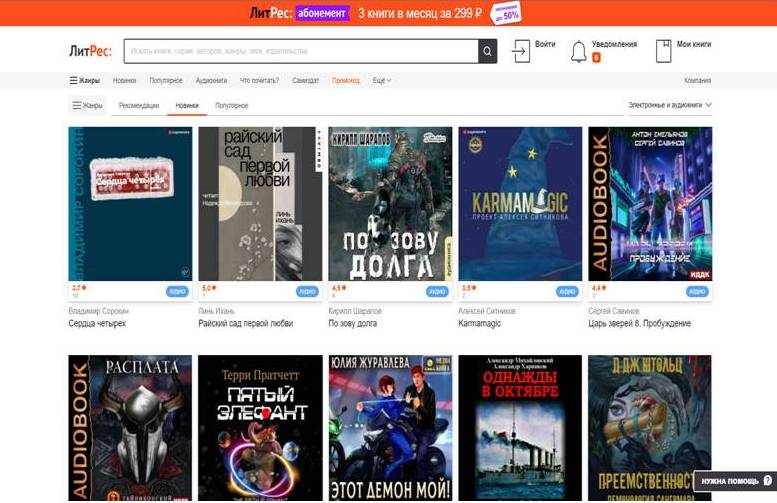Click the Аудио badge under По зову долга
The height and width of the screenshot is (503, 777).
click(437, 291)
